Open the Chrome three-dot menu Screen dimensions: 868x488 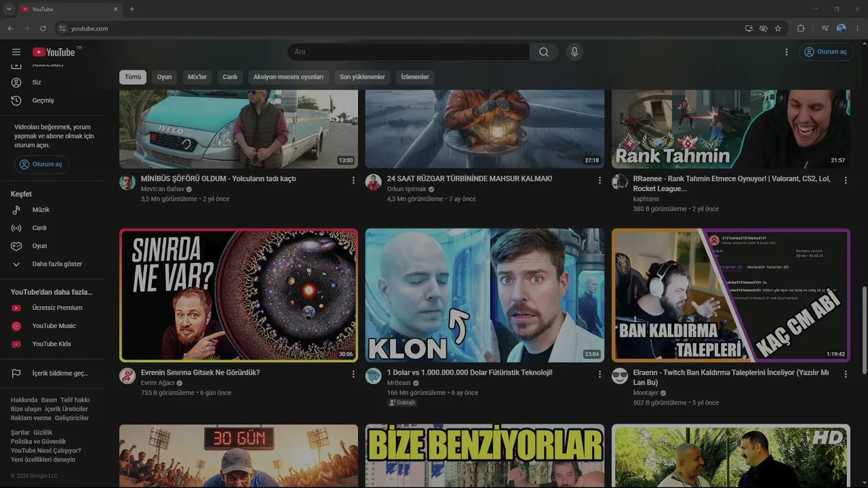[858, 28]
